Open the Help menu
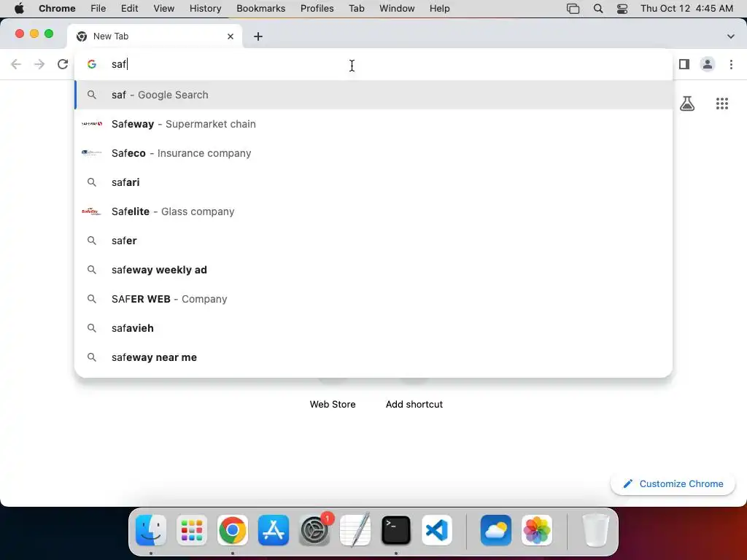The image size is (747, 560). click(439, 8)
